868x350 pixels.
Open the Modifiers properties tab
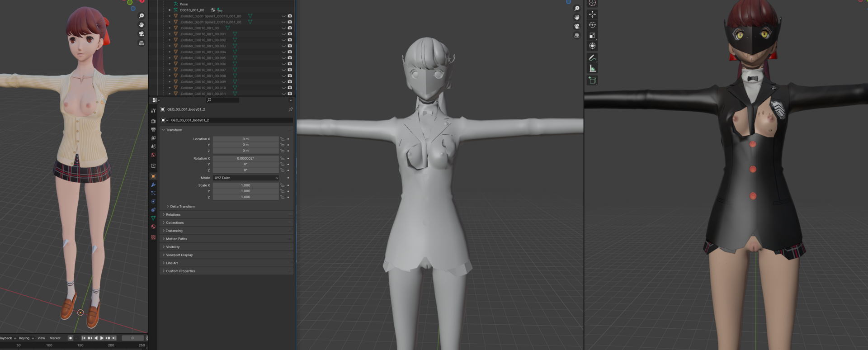[153, 185]
